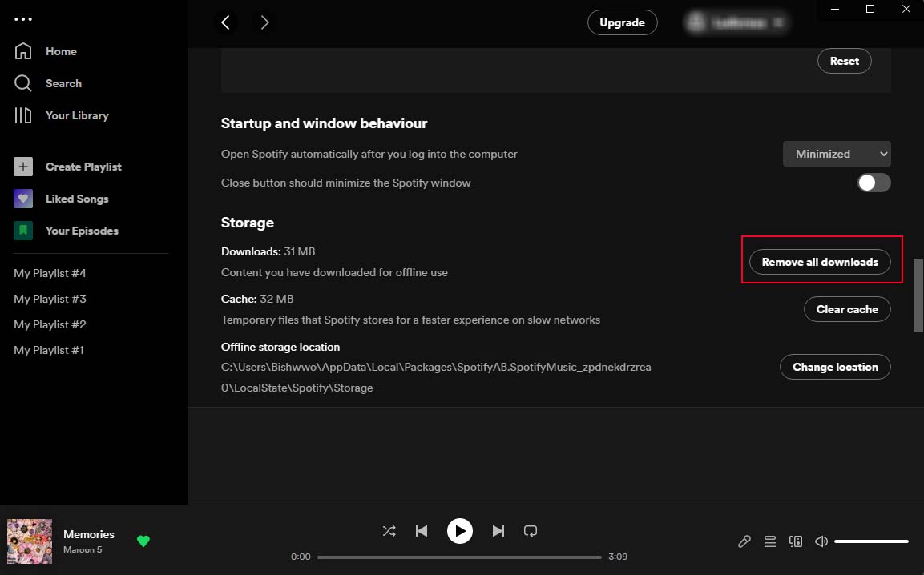924x575 pixels.
Task: Click the Memories song title
Action: point(89,534)
